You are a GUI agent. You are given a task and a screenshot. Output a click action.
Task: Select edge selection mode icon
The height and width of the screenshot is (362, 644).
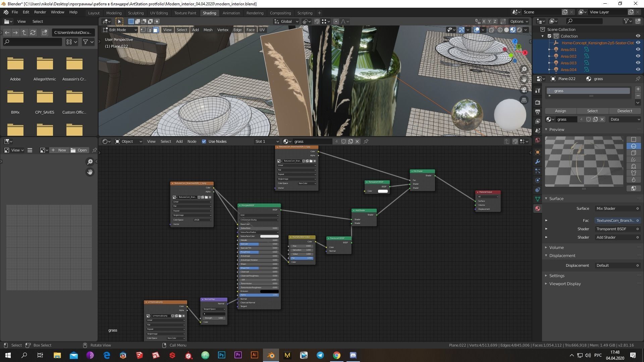click(x=149, y=30)
